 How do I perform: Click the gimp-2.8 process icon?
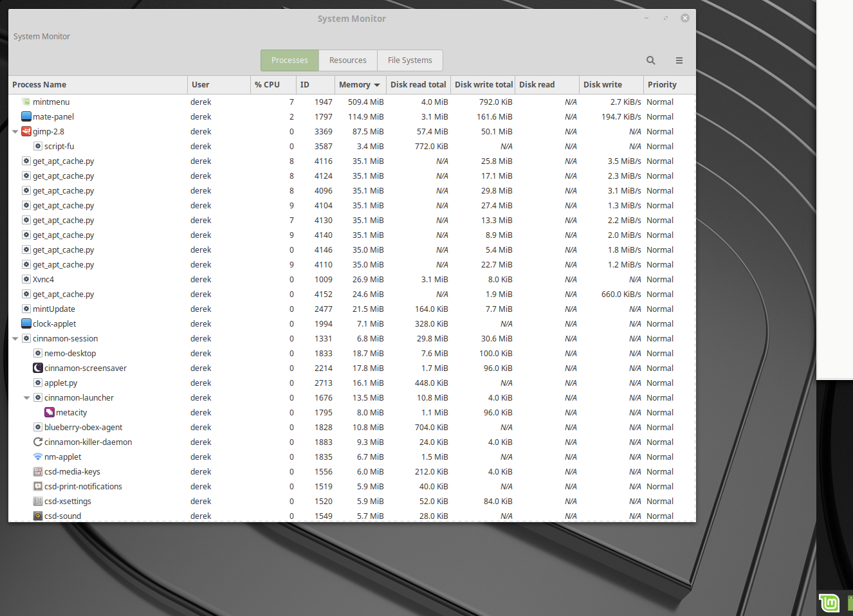[26, 131]
